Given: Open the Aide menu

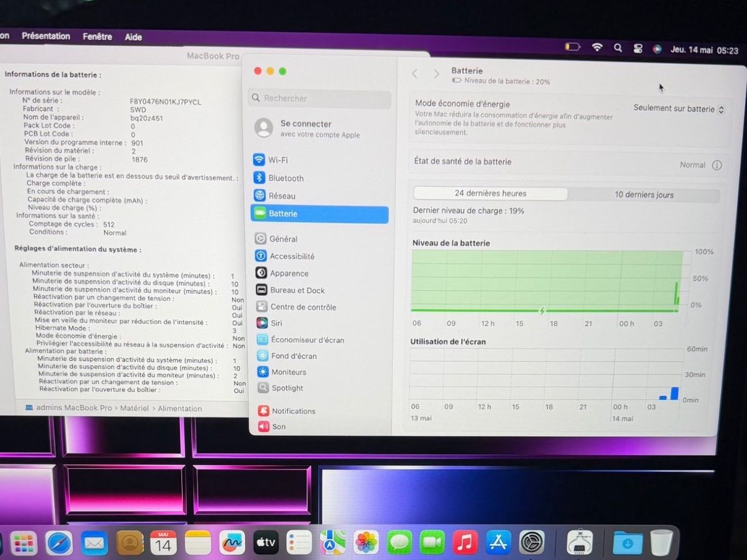Looking at the screenshot, I should [x=133, y=37].
